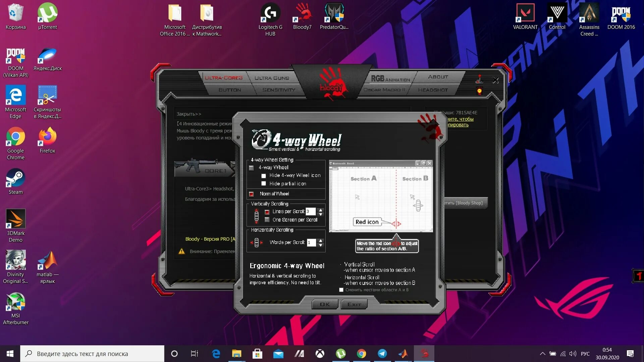Click the joystick icon in Bloody window

[x=480, y=79]
